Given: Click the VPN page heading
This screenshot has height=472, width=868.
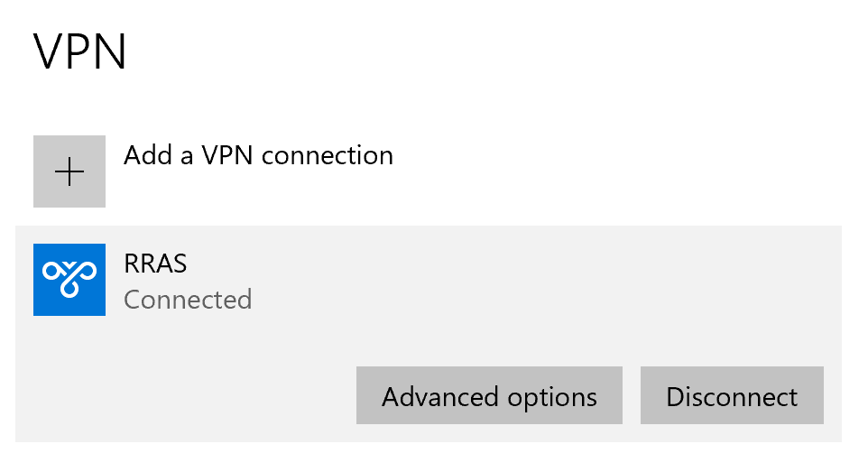Looking at the screenshot, I should 80,51.
